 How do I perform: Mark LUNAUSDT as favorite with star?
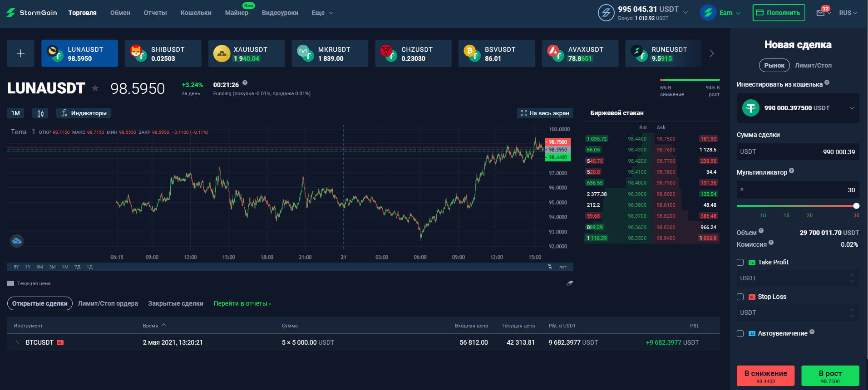[x=95, y=88]
